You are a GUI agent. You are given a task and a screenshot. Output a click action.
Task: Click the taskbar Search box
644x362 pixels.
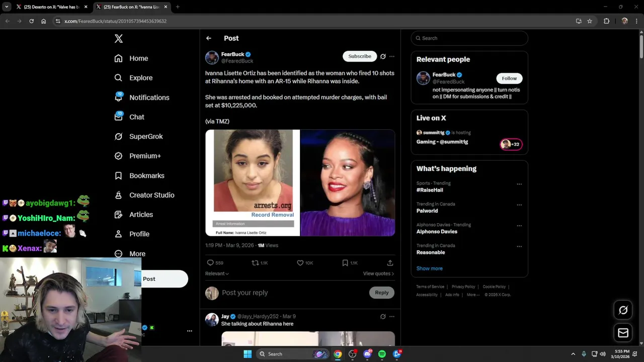point(292,354)
